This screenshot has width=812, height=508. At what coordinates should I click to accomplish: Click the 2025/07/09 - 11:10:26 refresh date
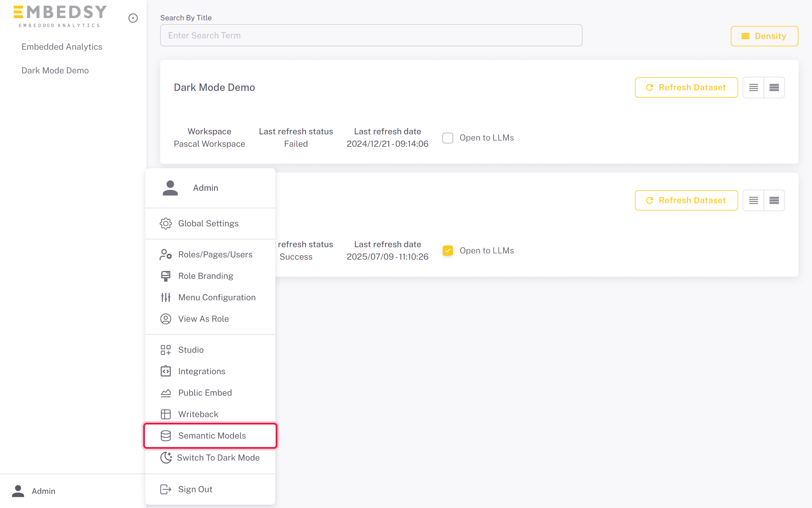388,257
